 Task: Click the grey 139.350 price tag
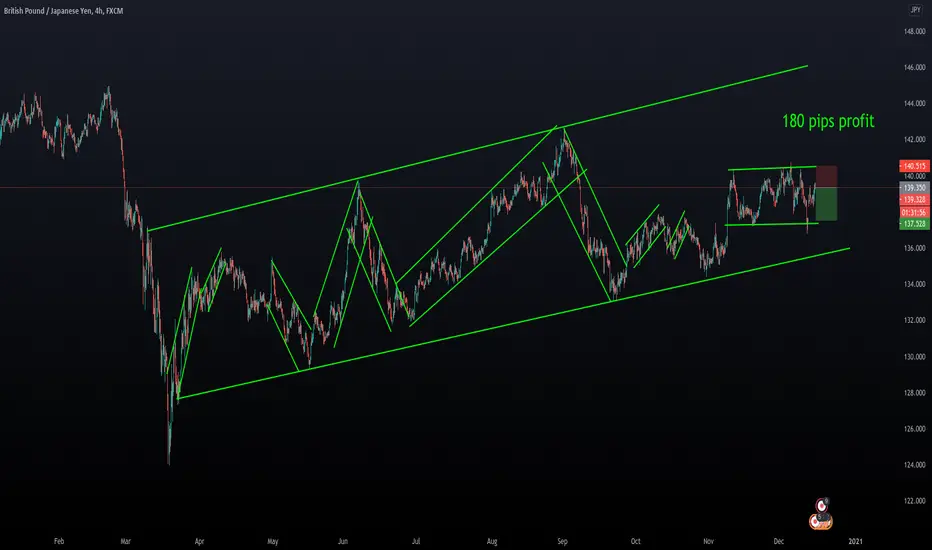914,188
